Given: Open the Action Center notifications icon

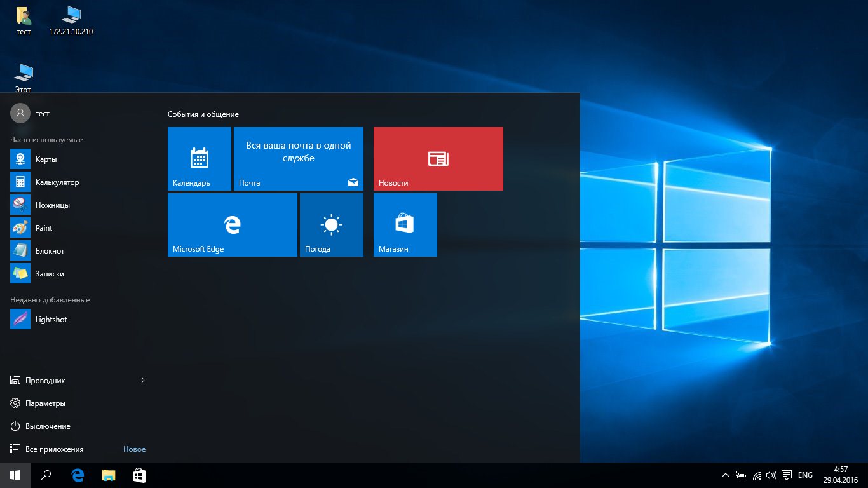Looking at the screenshot, I should point(787,475).
